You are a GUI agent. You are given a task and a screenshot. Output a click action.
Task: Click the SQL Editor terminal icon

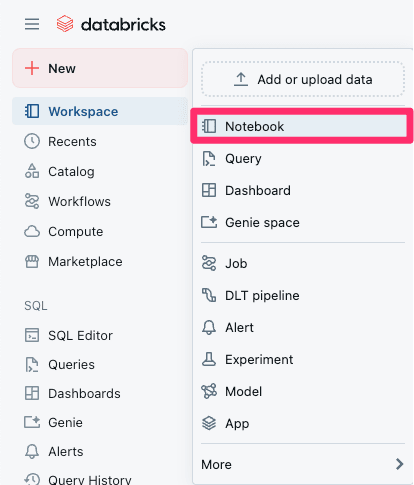pos(32,335)
